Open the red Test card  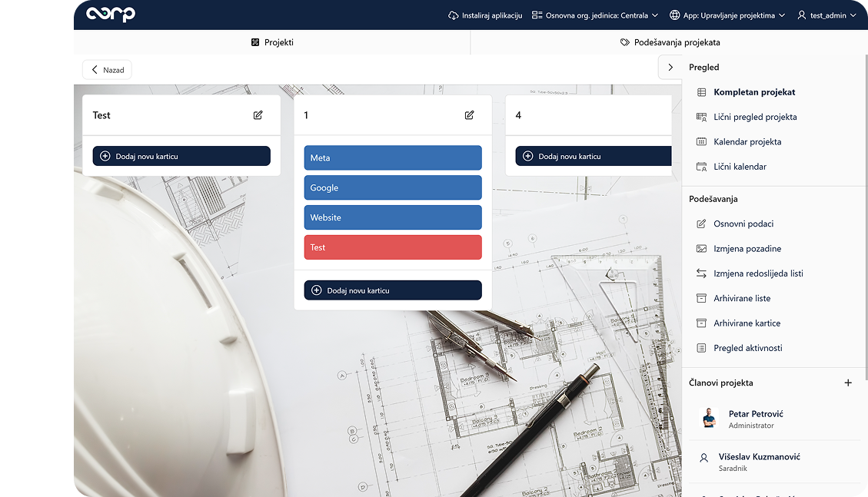393,247
